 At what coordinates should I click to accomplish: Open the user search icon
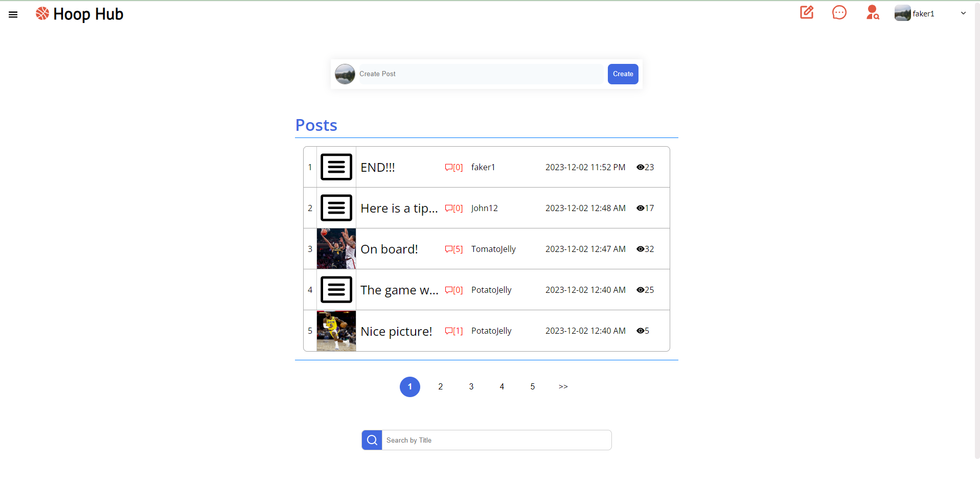(872, 13)
